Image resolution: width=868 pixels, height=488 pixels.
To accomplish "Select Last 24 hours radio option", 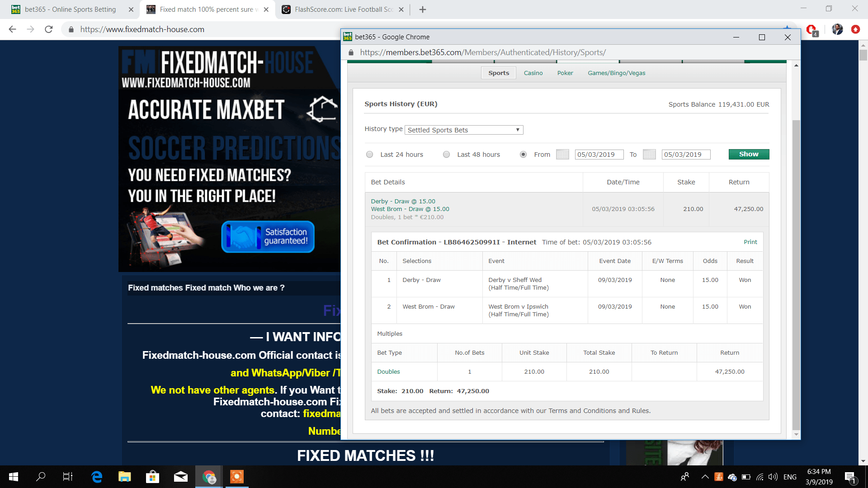I will pyautogui.click(x=370, y=155).
